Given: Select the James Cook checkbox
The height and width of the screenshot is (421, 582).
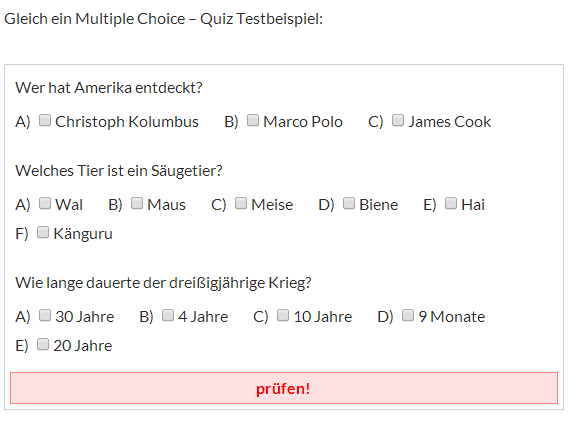Looking at the screenshot, I should click(398, 120).
